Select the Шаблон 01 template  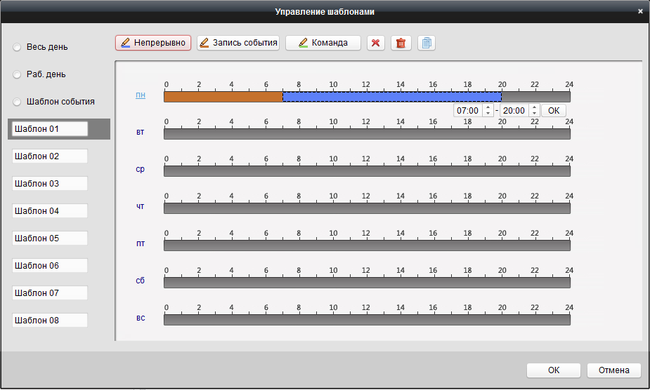tap(50, 129)
